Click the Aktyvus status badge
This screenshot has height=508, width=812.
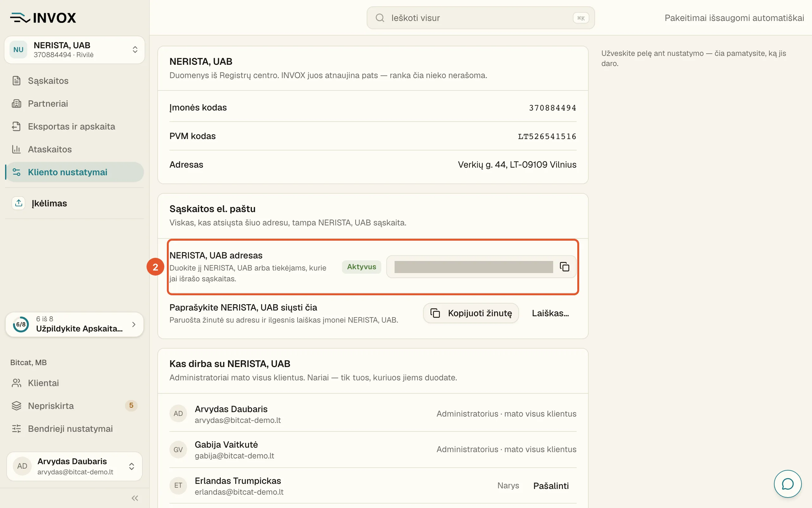(361, 267)
